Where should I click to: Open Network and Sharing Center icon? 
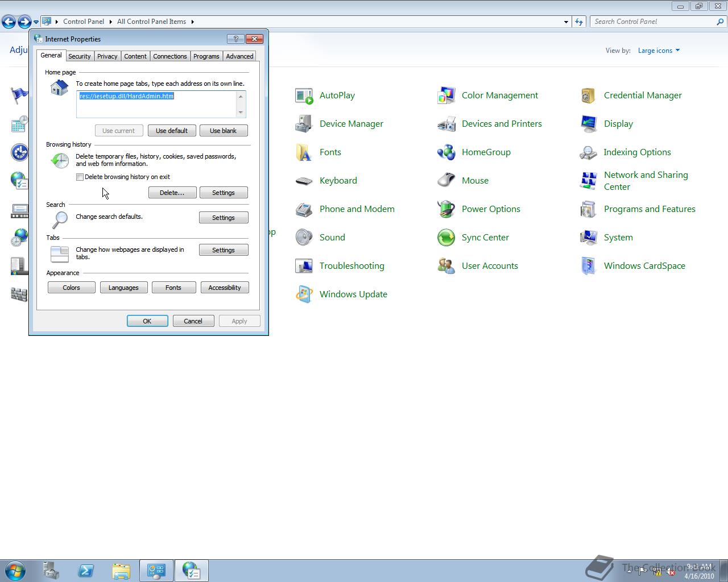[x=589, y=181]
